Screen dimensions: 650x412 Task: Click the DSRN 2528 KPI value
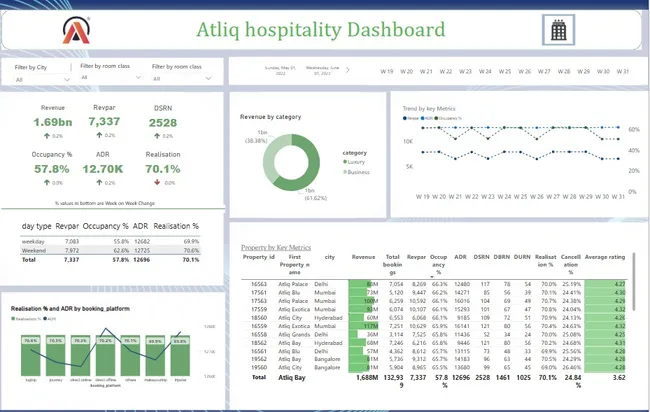[x=163, y=123]
